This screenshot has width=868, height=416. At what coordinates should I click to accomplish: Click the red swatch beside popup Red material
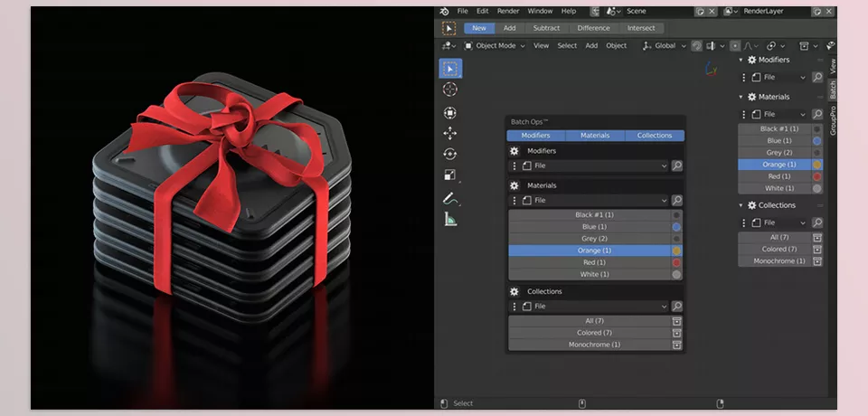pyautogui.click(x=676, y=262)
